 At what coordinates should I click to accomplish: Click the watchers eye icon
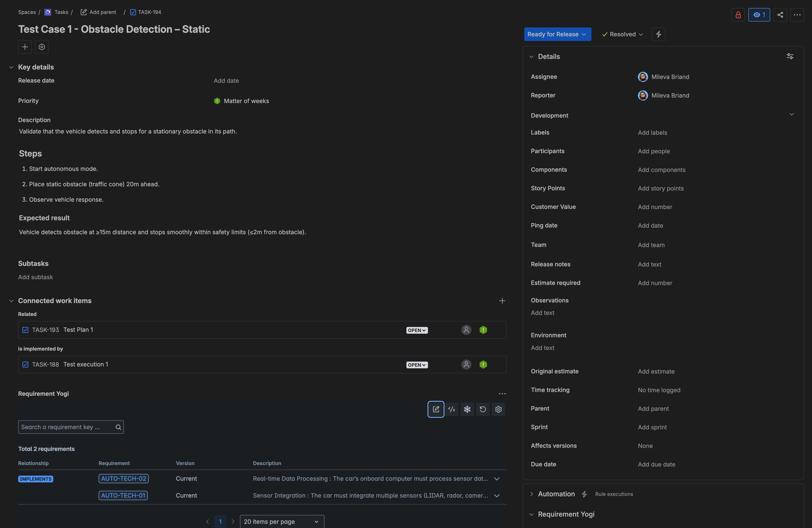tap(759, 15)
